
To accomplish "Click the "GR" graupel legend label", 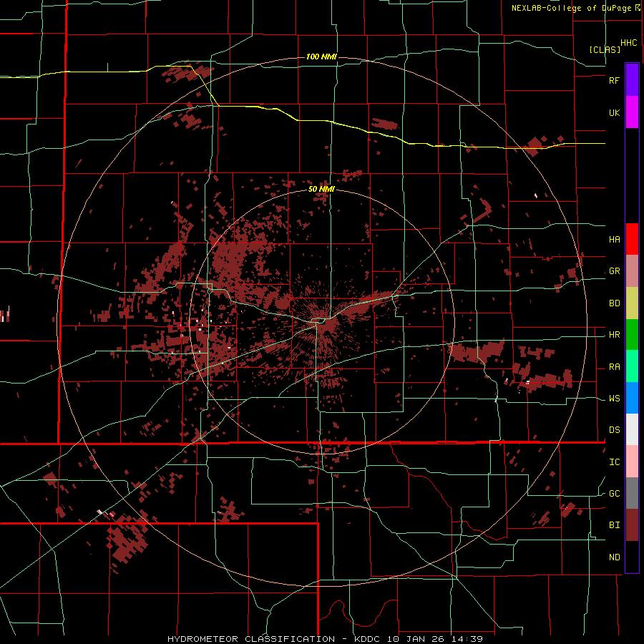I will pos(614,271).
